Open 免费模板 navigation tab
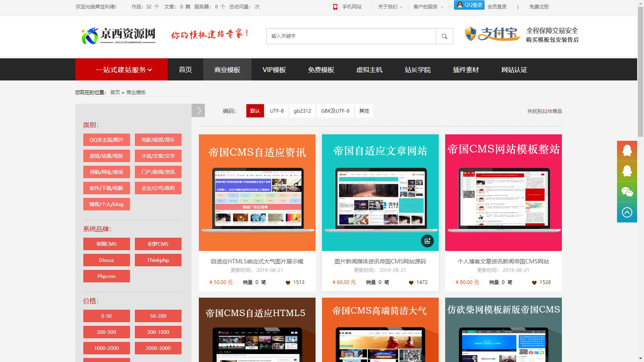Screen dimensions: 644x362 pos(321,70)
